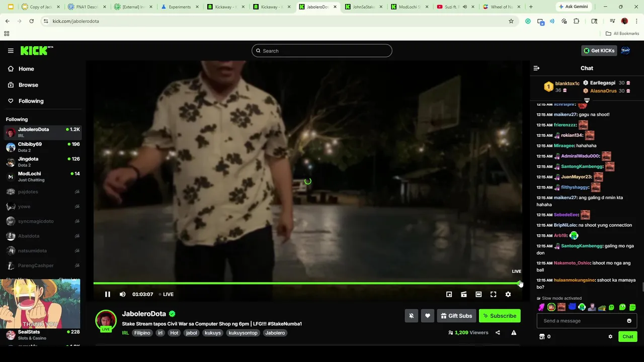Toggle theater mode on the player
Image resolution: width=644 pixels, height=362 pixels.
[478, 295]
